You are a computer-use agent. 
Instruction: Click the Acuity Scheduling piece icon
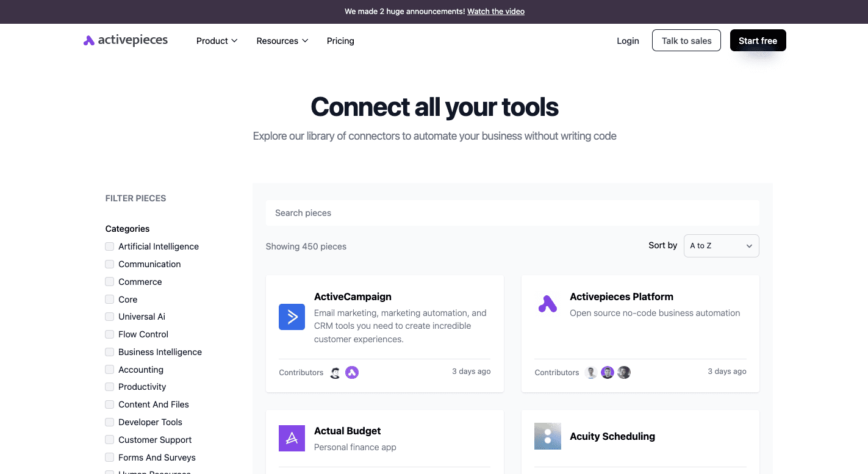(547, 436)
